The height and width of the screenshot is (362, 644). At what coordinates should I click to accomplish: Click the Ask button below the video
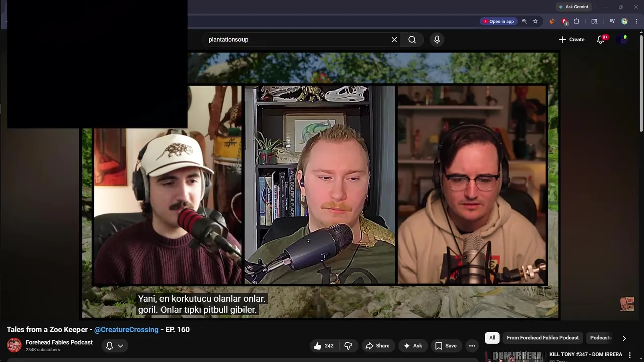[x=412, y=346]
